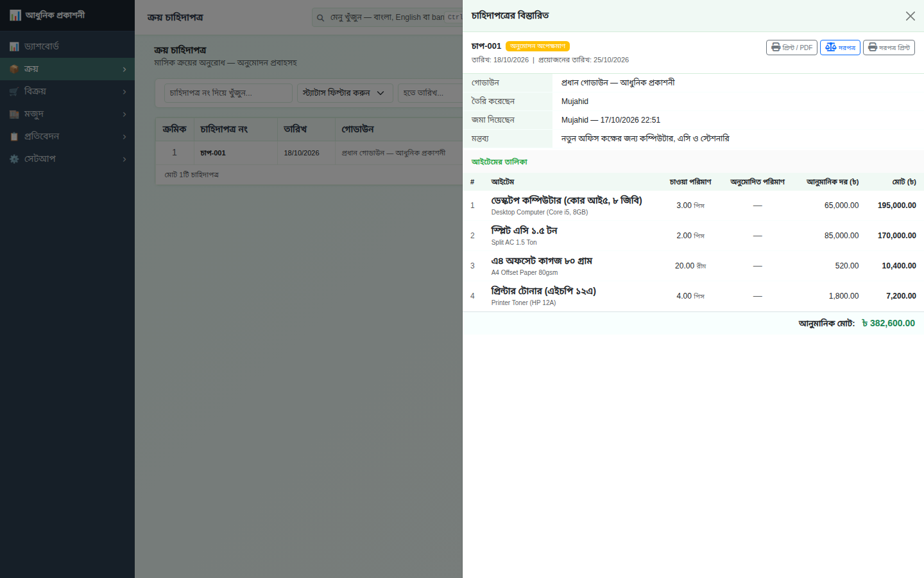Click the হতে তারিখ date field
Viewport: 924px width, 578px height.
pos(430,93)
